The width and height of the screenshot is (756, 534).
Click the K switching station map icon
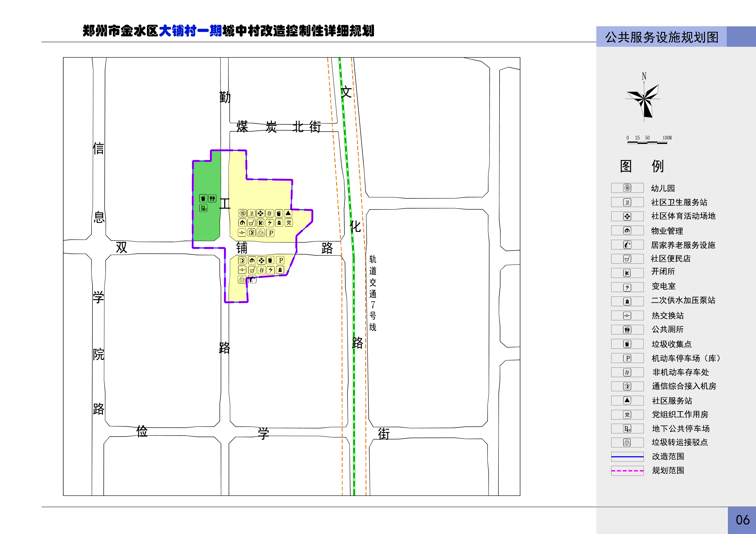coord(260,223)
